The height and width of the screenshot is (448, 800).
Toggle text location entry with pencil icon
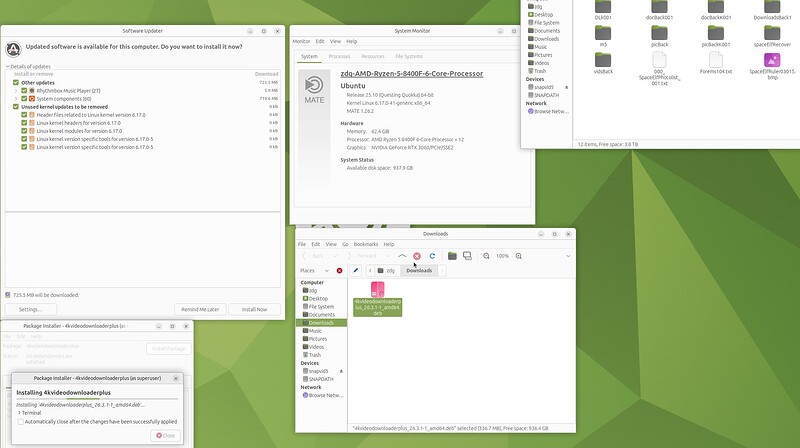(x=356, y=270)
